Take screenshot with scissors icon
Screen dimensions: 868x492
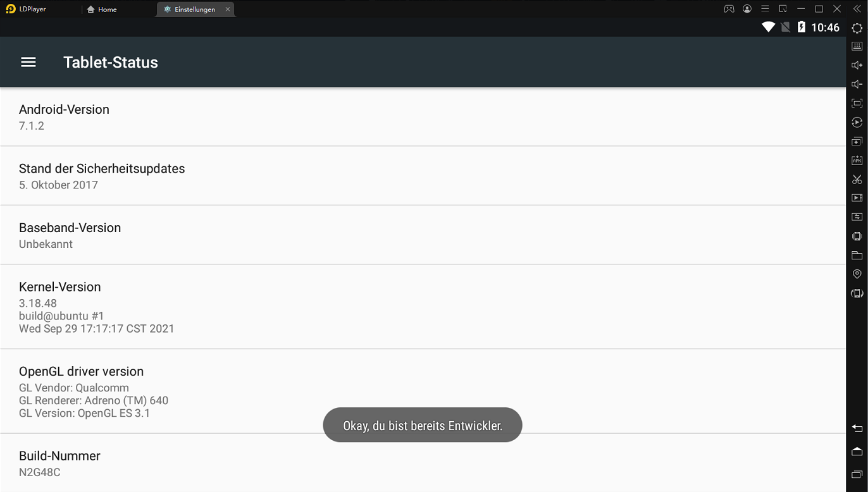[x=857, y=179]
